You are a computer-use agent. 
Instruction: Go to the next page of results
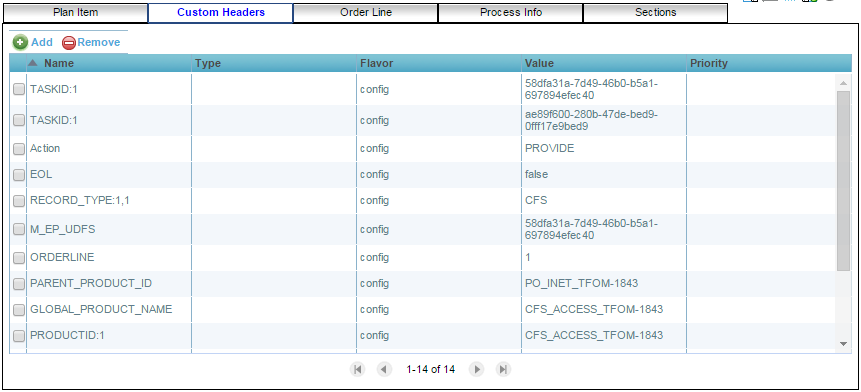click(477, 369)
